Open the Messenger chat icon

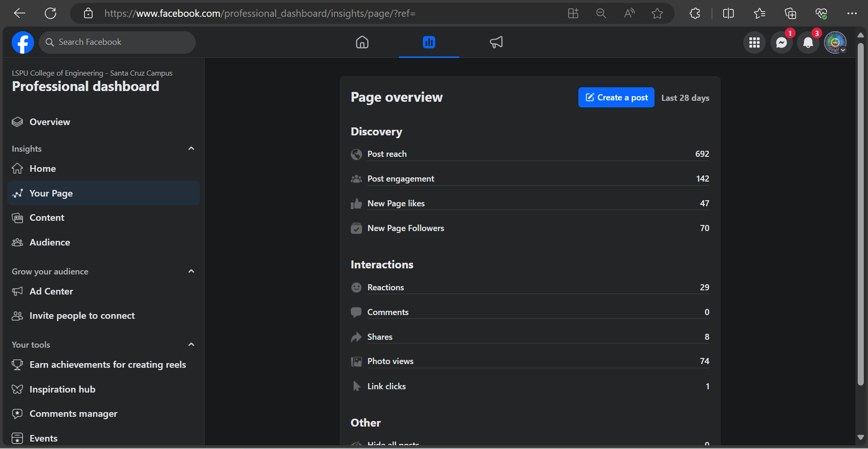click(x=781, y=43)
